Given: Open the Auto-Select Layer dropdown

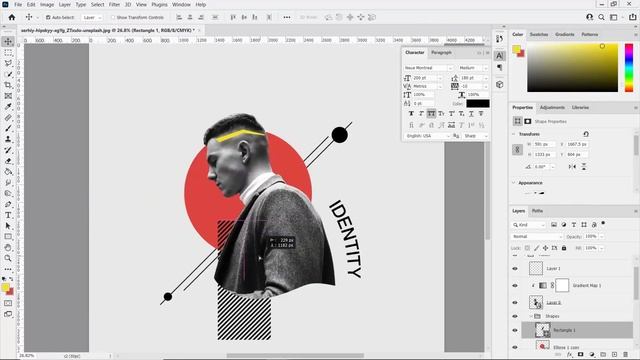Looking at the screenshot, I should (x=92, y=18).
